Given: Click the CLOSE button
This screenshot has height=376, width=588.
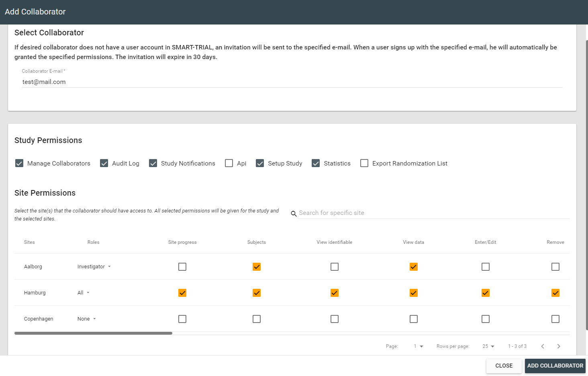Looking at the screenshot, I should [x=504, y=366].
